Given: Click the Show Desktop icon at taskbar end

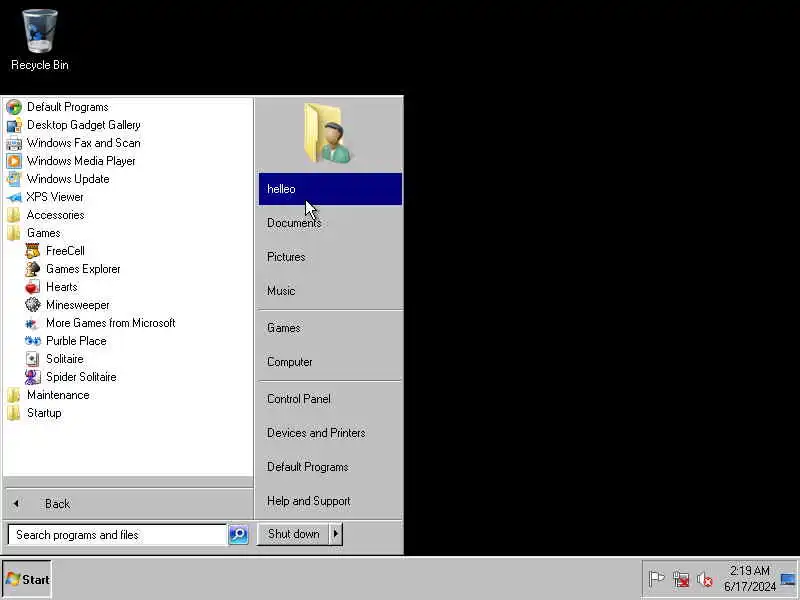Looking at the screenshot, I should (789, 579).
